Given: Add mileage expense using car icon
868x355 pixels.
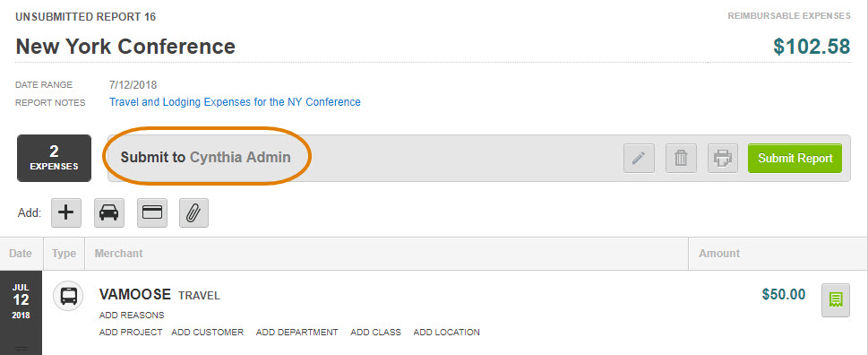Looking at the screenshot, I should [x=109, y=212].
